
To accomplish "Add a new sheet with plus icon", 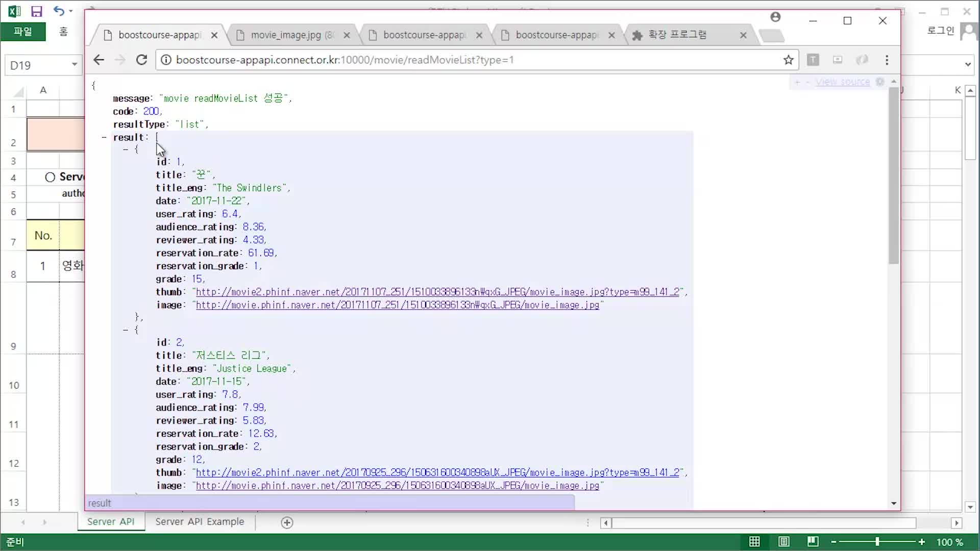I will point(287,522).
